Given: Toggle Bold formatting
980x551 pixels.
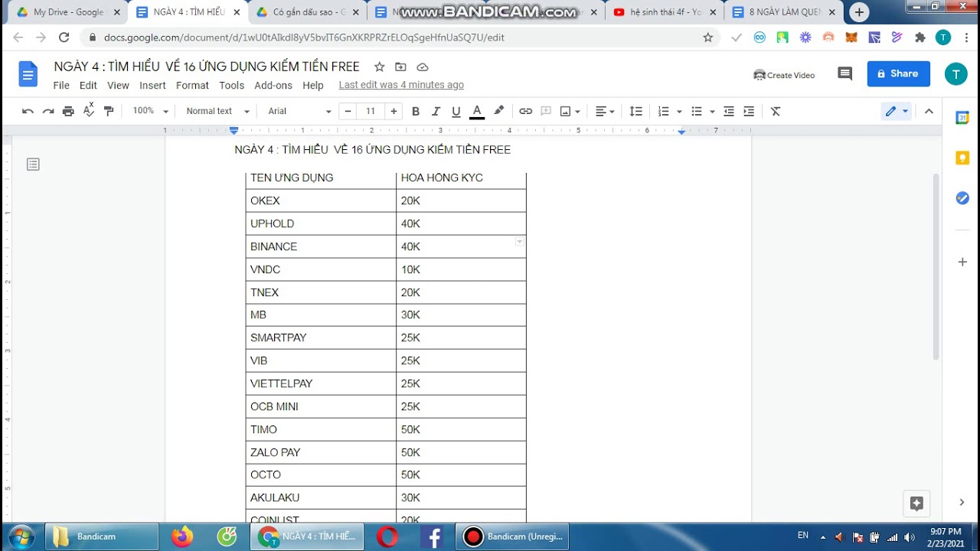Looking at the screenshot, I should (416, 111).
